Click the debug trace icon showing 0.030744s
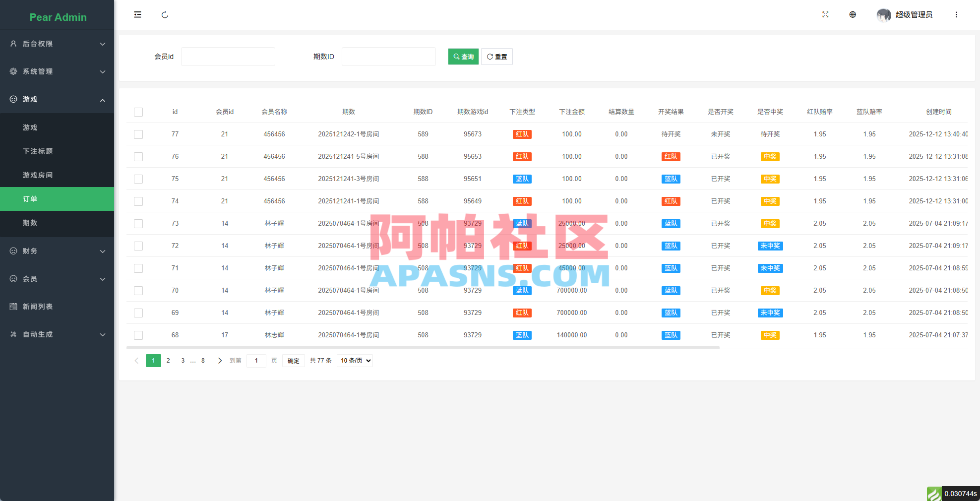Viewport: 980px width, 501px height. (x=934, y=494)
